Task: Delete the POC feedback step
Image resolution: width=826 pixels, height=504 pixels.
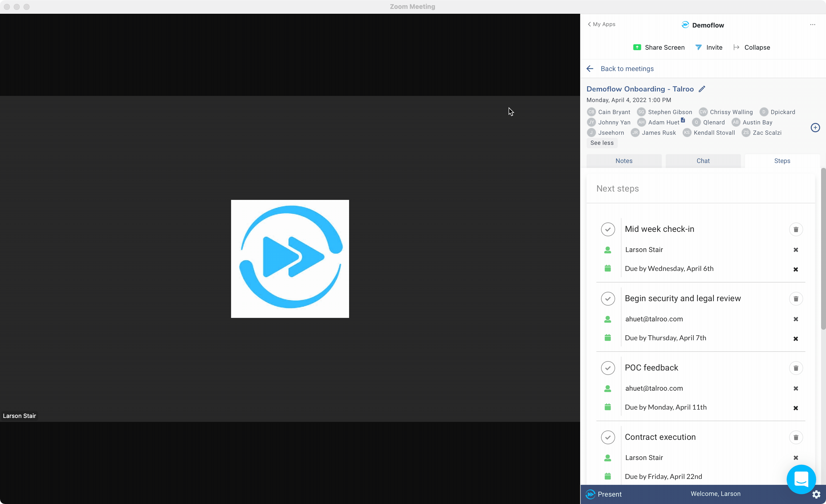Action: (796, 368)
